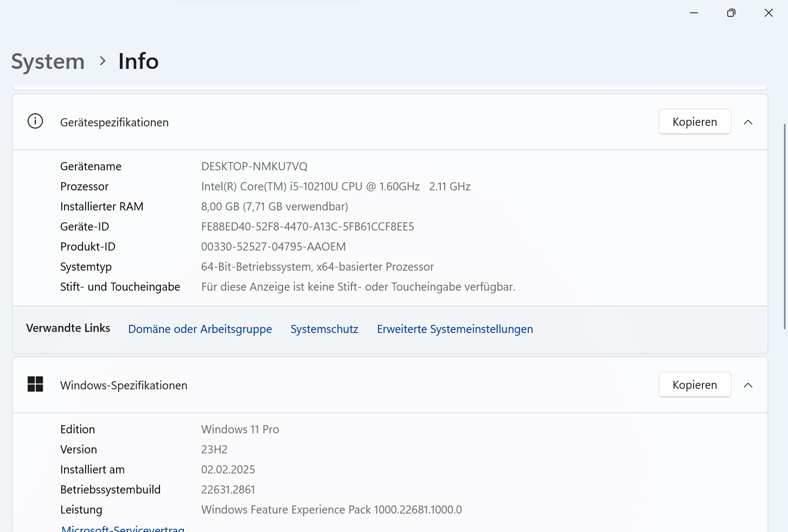
Task: Go back to System in breadcrumb
Action: [x=48, y=61]
